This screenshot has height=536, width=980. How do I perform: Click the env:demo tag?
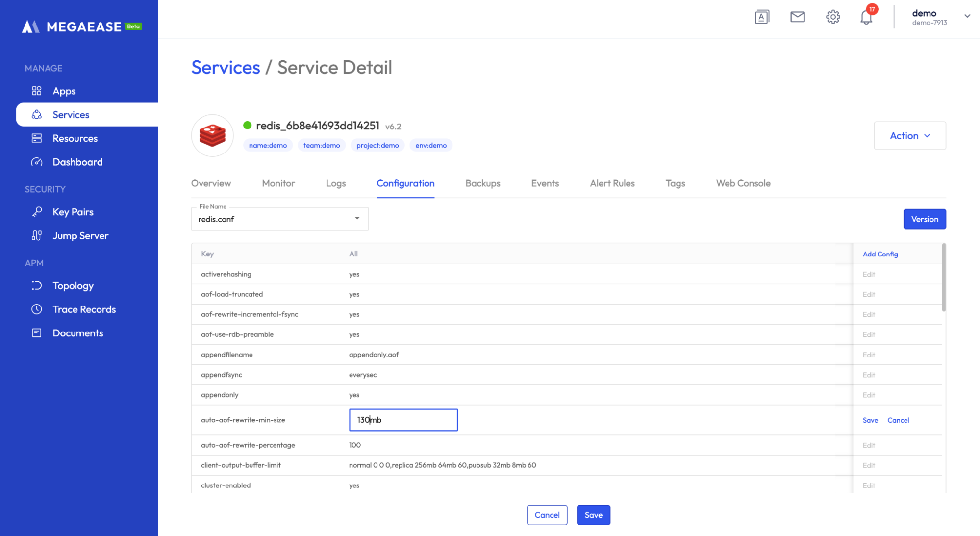(431, 145)
